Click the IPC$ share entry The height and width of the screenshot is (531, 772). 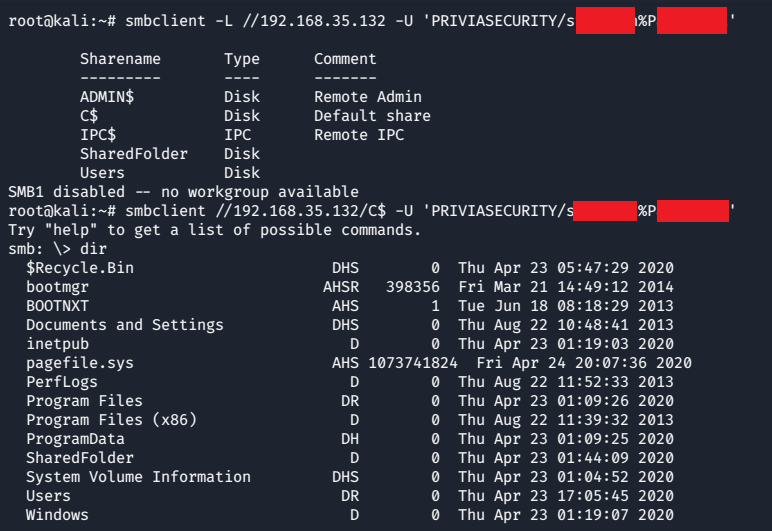pos(98,135)
